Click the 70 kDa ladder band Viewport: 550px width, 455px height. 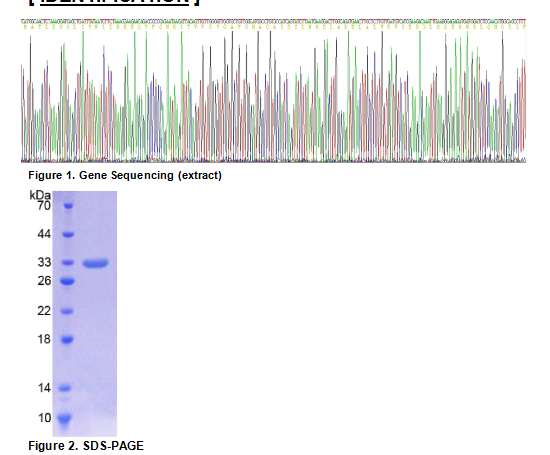[x=68, y=206]
